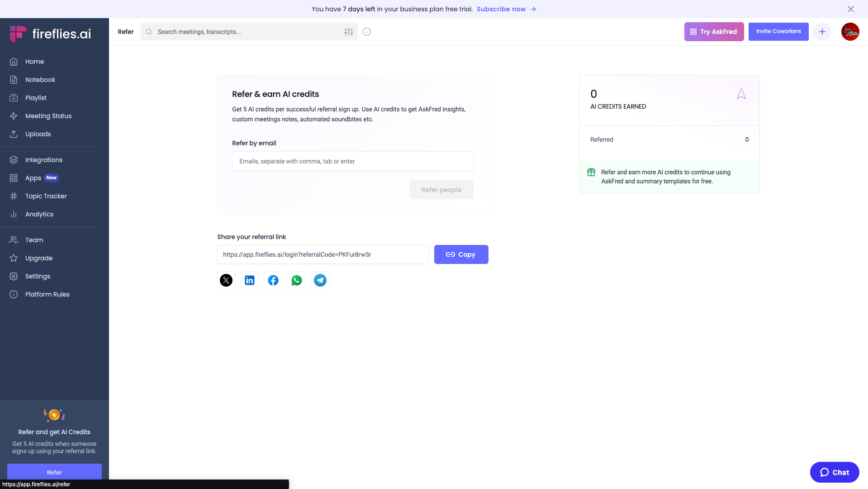Screen dimensions: 868x489
Task: Open the Analytics sidebar item
Action: pyautogui.click(x=39, y=214)
